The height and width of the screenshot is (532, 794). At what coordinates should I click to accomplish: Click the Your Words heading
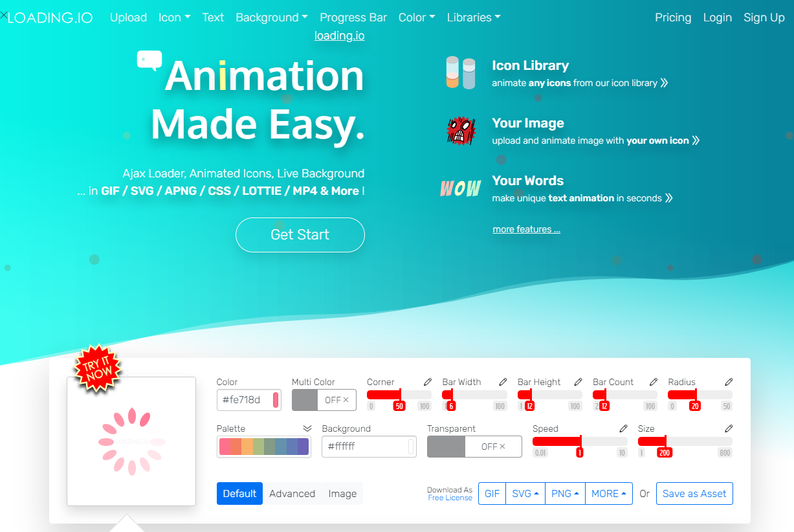pos(528,181)
